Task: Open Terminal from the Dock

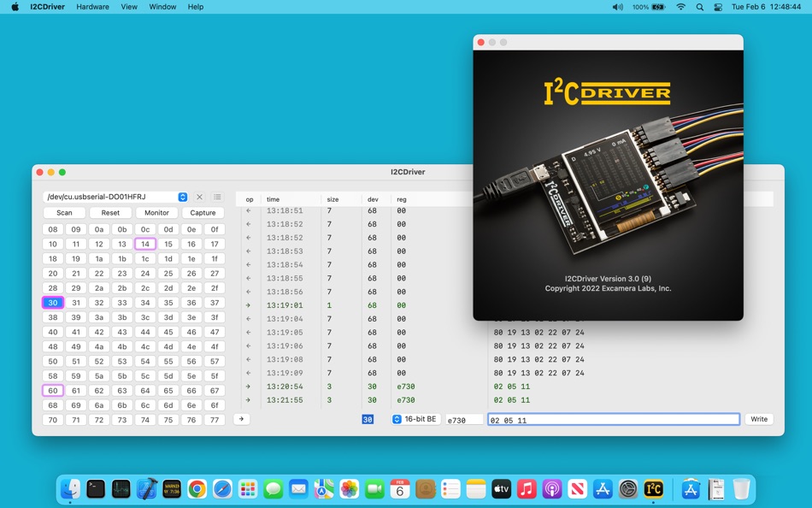Action: [96, 489]
